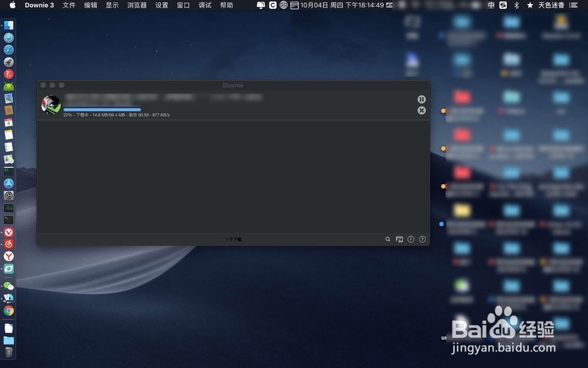Click the Bluetooth icon in the menu bar
Viewport: 588px width, 368px height.
pyautogui.click(x=516, y=5)
